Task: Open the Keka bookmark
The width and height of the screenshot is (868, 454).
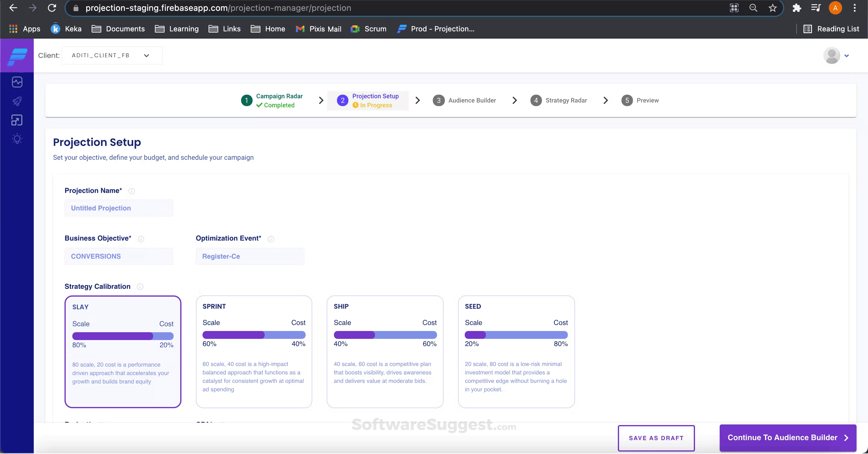Action: pos(66,29)
